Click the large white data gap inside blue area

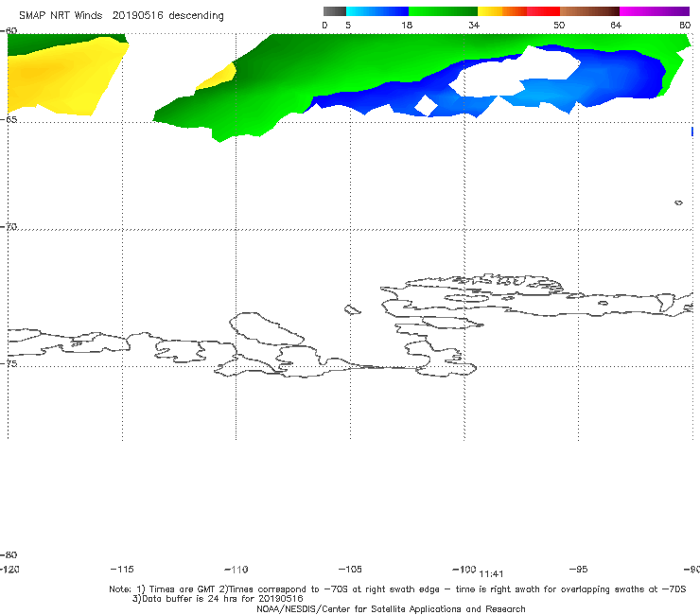[x=514, y=72]
